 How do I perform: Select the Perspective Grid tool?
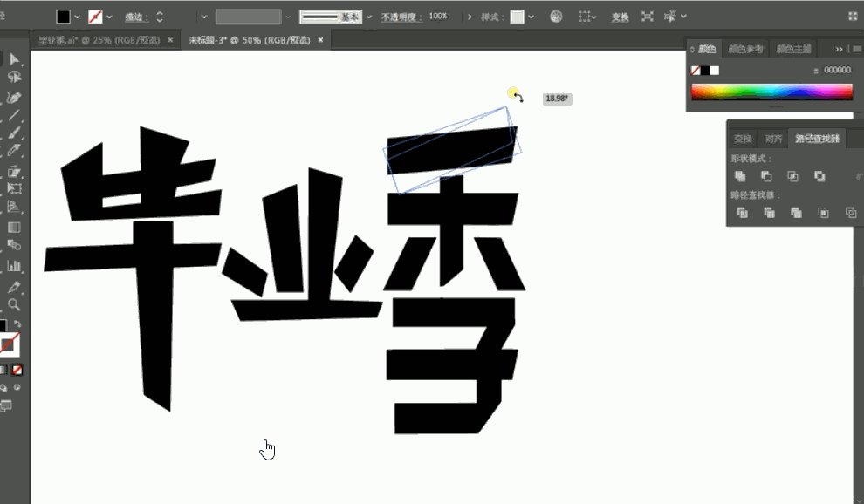point(14,208)
